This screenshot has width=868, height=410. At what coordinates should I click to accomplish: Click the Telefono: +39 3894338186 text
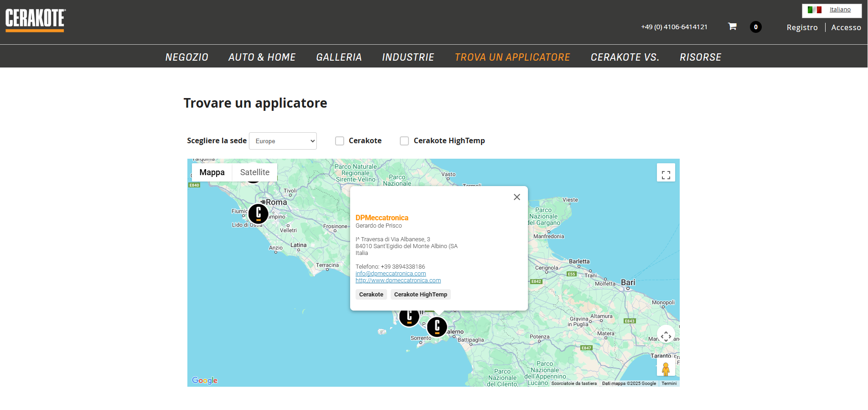tap(390, 267)
